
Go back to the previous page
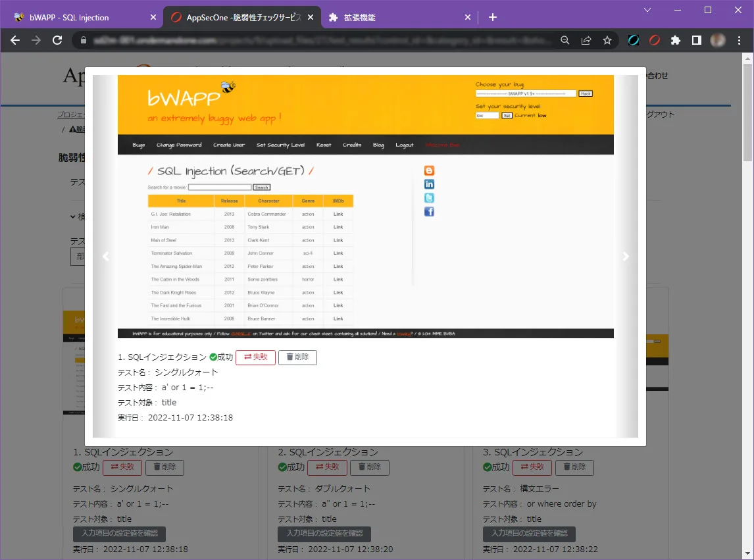click(x=15, y=40)
